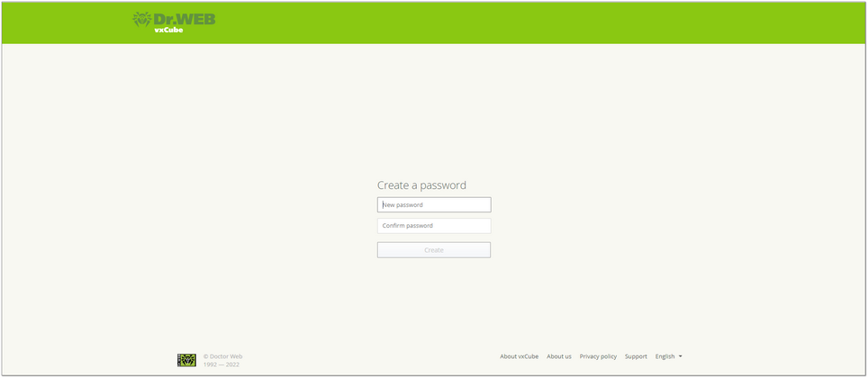Open the About vxCube link

(x=520, y=356)
